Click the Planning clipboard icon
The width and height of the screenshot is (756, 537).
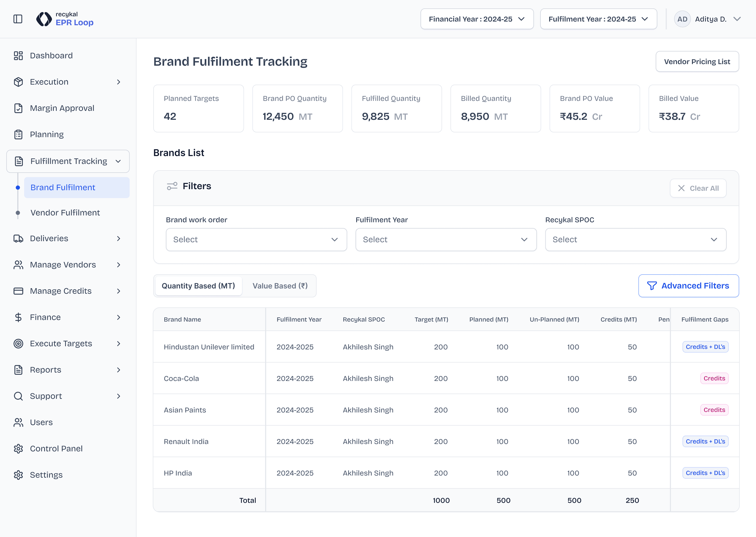[x=18, y=135]
